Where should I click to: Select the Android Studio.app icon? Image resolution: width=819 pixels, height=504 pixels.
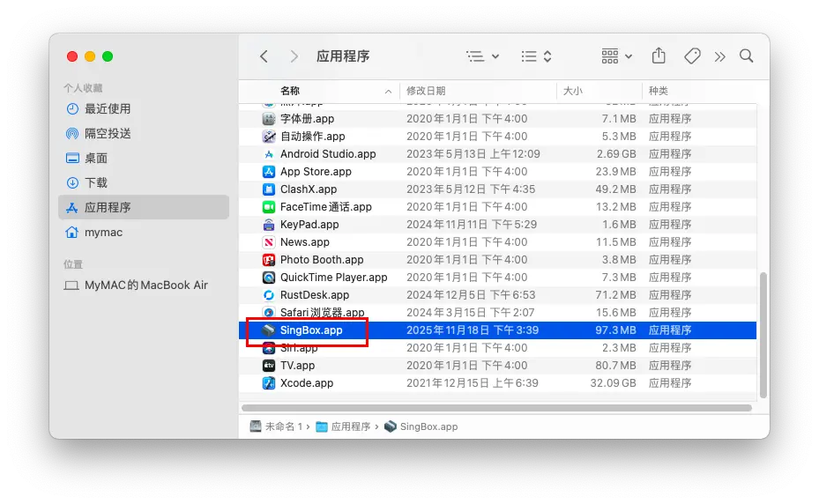click(x=269, y=154)
